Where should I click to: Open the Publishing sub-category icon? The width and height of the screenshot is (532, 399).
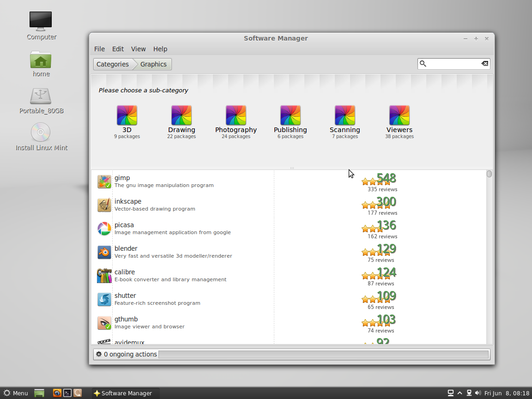coord(290,115)
